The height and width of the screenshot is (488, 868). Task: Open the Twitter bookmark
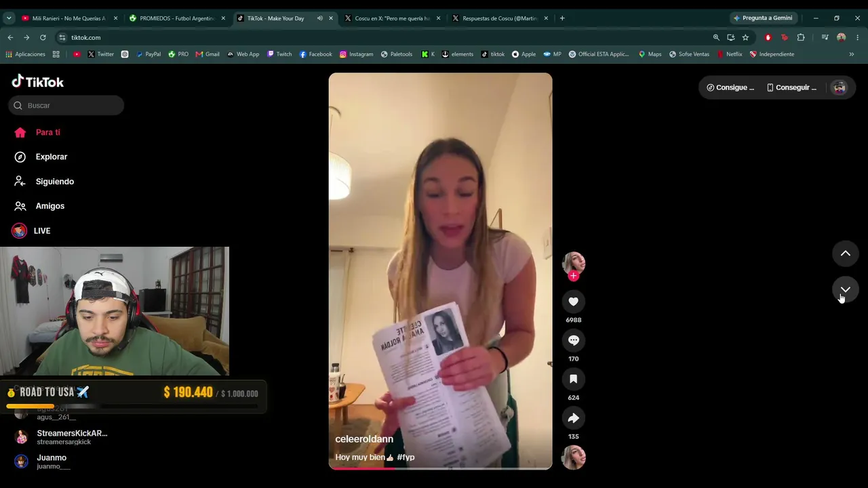pos(100,54)
